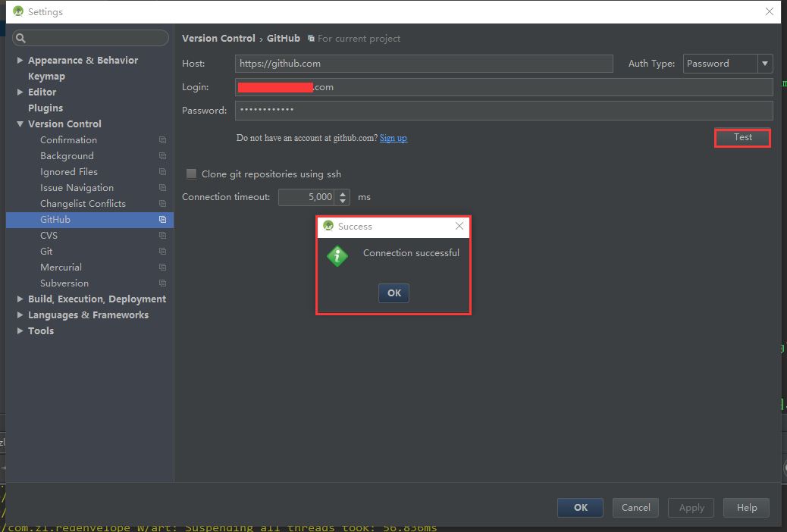Select Plugins in settings tree
This screenshot has width=787, height=532.
tap(45, 108)
